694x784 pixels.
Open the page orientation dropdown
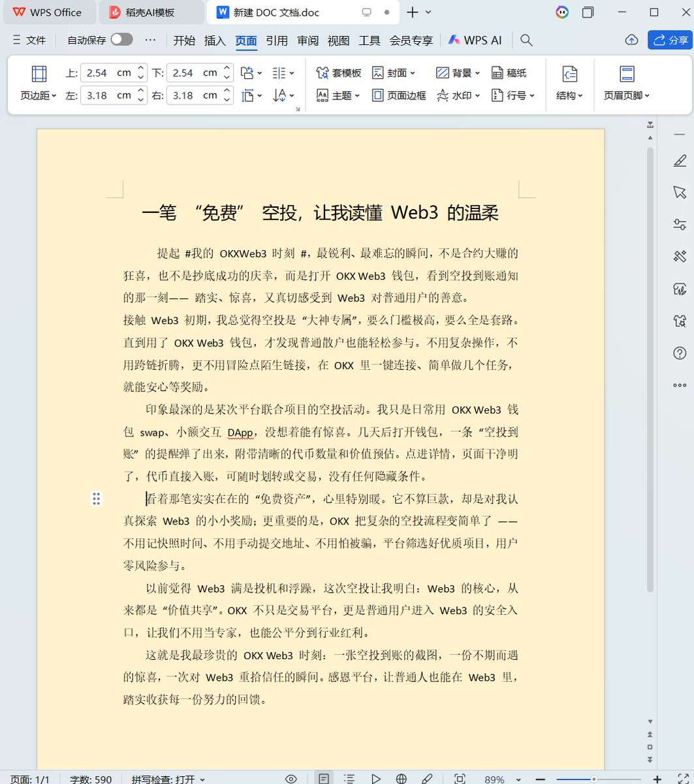pyautogui.click(x=251, y=73)
